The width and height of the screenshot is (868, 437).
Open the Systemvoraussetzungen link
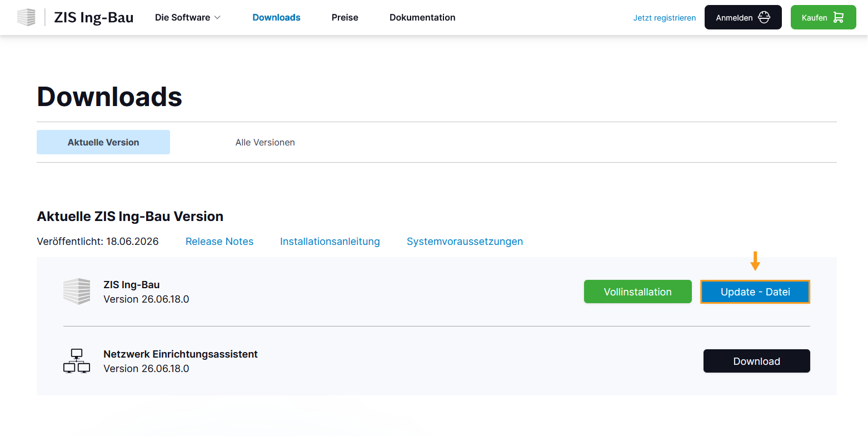pyautogui.click(x=465, y=242)
